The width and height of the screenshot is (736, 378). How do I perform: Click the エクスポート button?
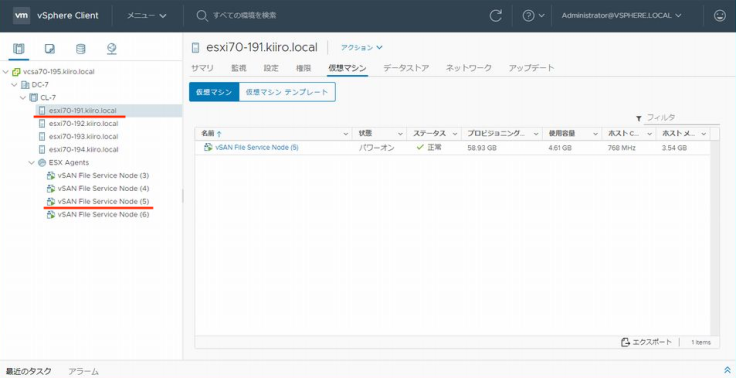(646, 342)
